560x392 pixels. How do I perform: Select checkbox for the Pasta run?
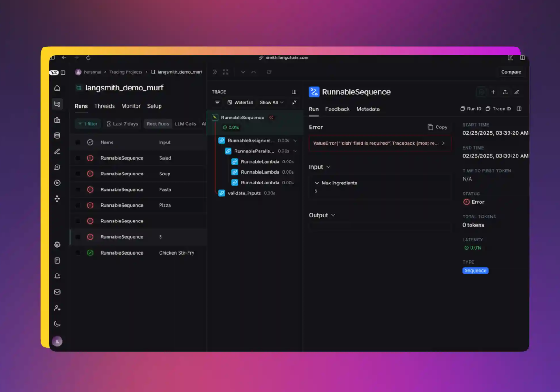tap(78, 190)
